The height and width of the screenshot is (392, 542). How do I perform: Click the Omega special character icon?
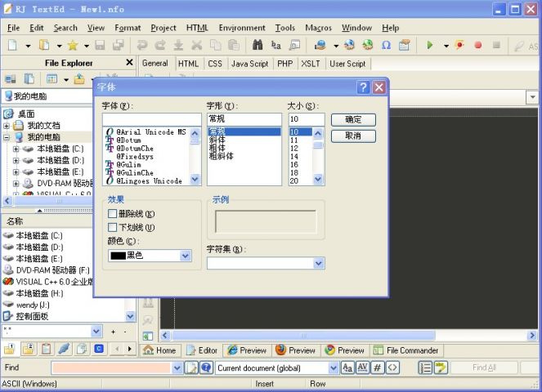pos(386,46)
